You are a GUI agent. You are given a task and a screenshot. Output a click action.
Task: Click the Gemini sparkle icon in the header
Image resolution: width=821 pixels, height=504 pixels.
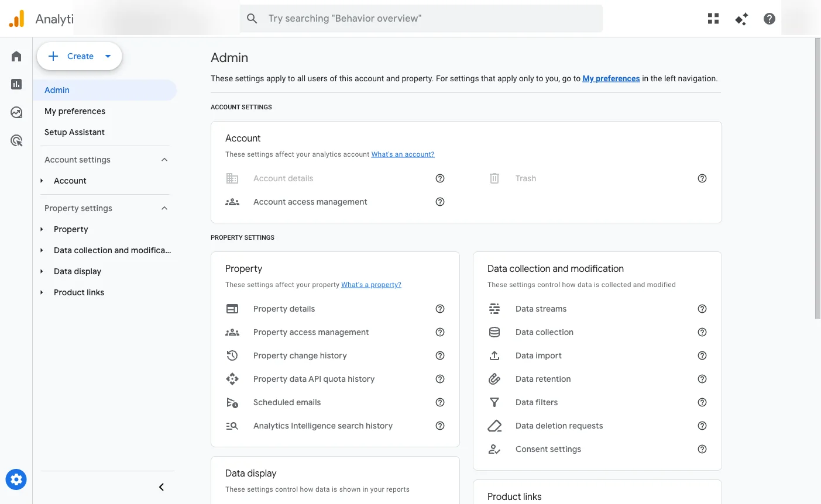741,18
